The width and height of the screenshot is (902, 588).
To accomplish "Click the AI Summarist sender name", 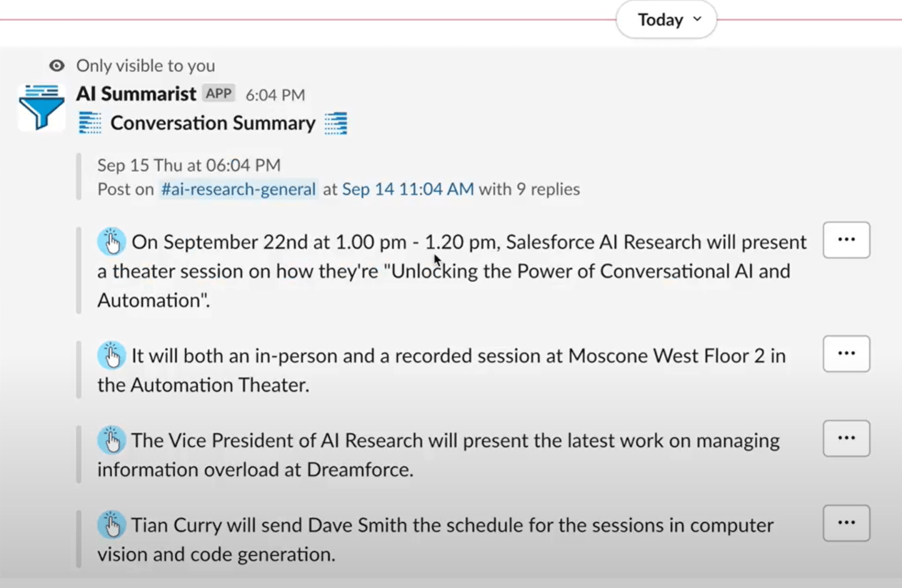I will [x=136, y=93].
